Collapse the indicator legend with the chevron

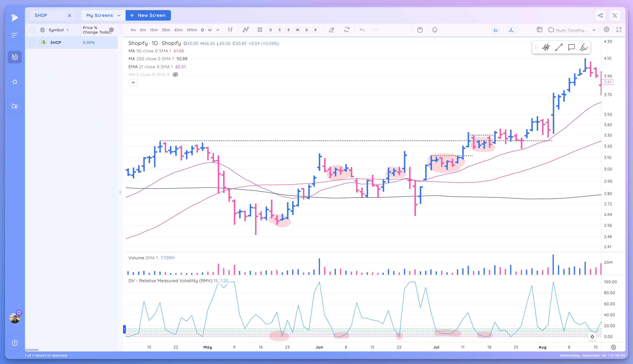[x=133, y=82]
